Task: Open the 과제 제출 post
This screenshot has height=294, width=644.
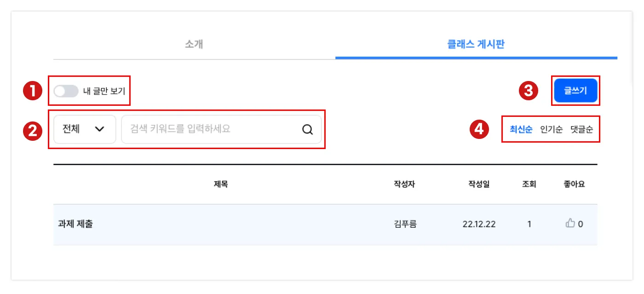Action: 76,225
